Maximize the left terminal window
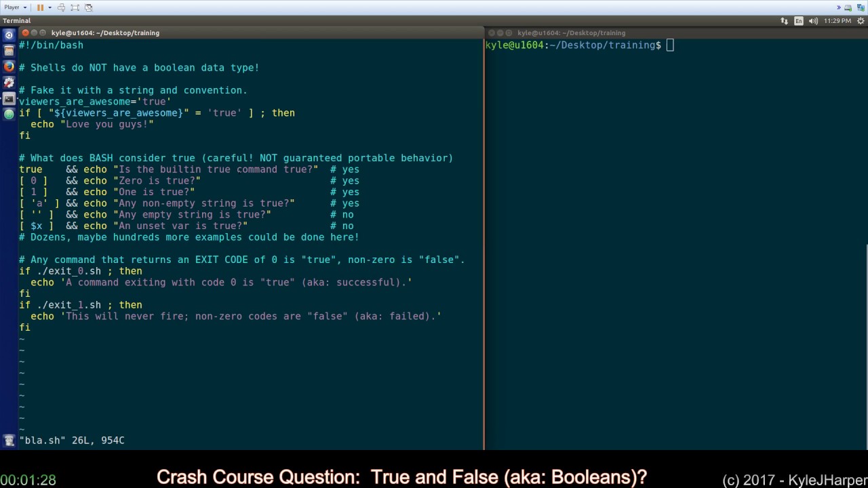868x488 pixels. coord(43,33)
